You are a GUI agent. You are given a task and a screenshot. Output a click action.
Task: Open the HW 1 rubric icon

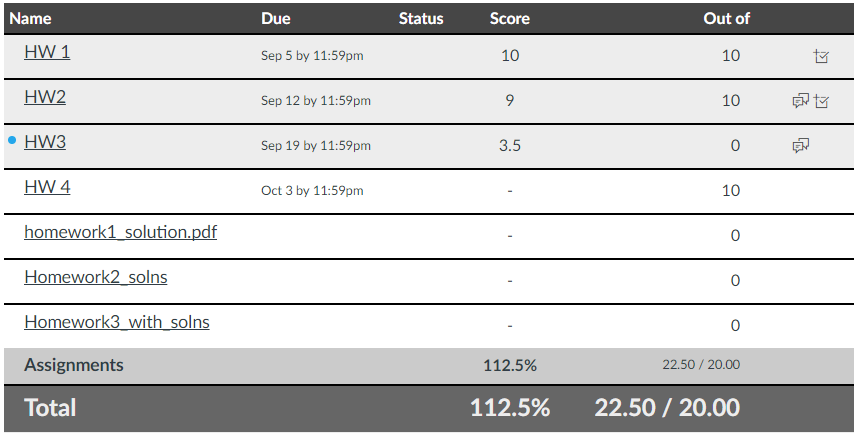(x=821, y=56)
